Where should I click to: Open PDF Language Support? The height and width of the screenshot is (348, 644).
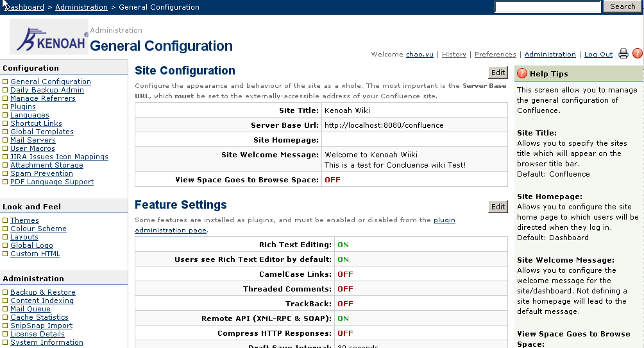(52, 182)
